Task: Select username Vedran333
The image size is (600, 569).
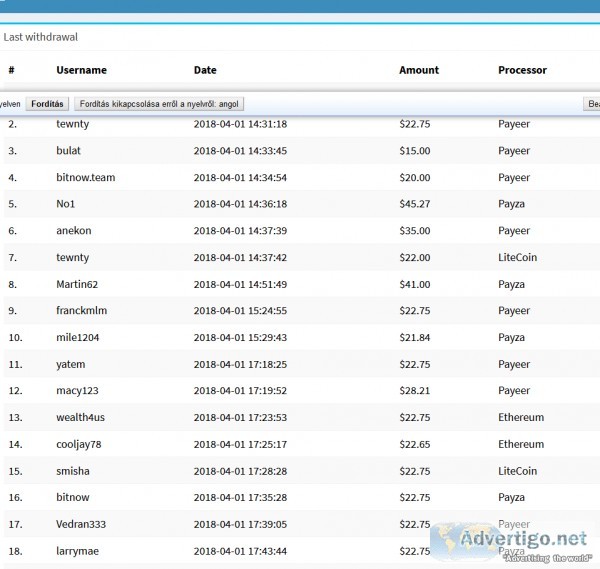Action: click(81, 524)
